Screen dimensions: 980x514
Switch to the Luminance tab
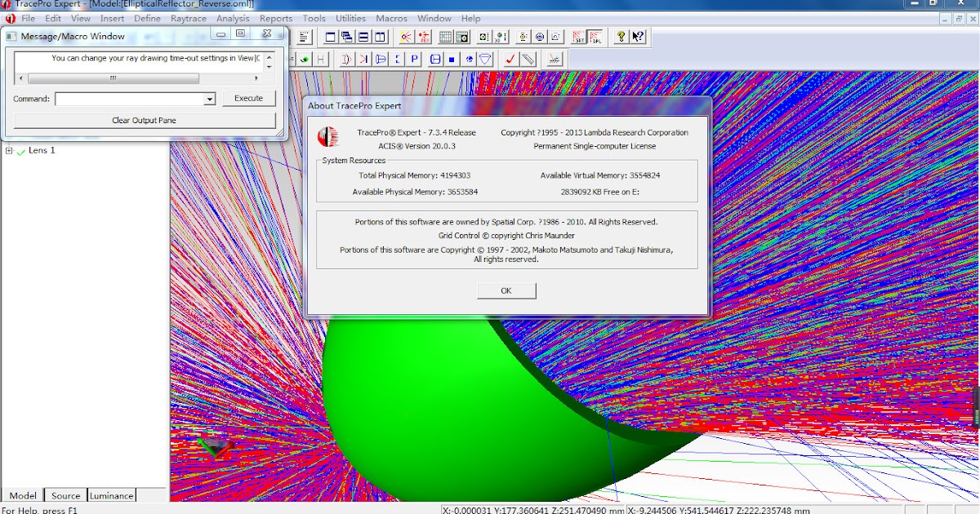[x=111, y=495]
